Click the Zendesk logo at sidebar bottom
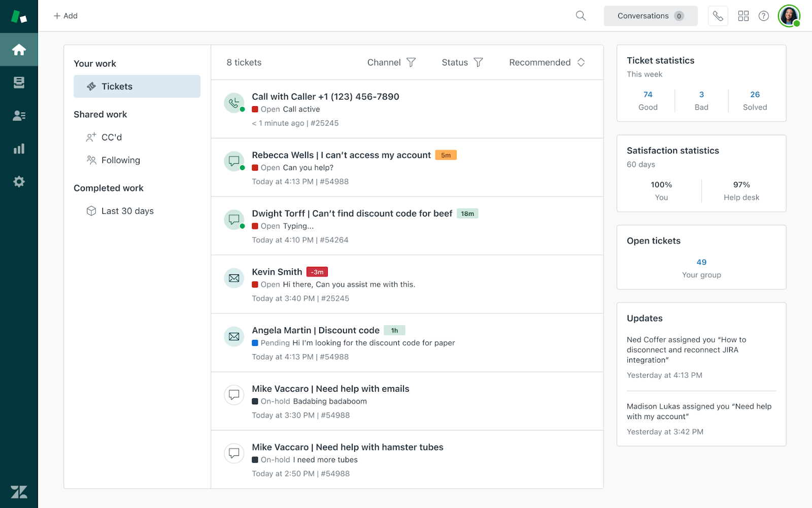This screenshot has width=812, height=508. pos(19,491)
